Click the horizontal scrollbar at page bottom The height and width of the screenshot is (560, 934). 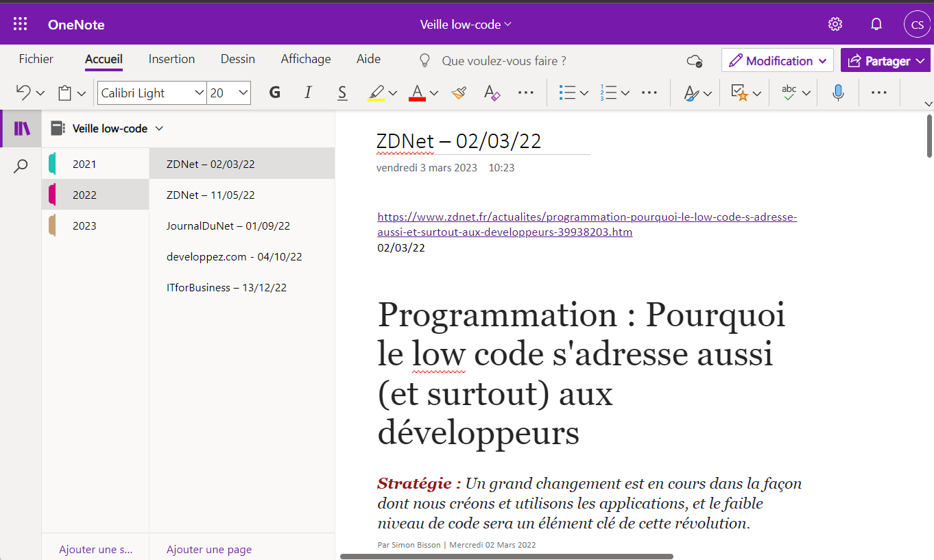[x=507, y=557]
